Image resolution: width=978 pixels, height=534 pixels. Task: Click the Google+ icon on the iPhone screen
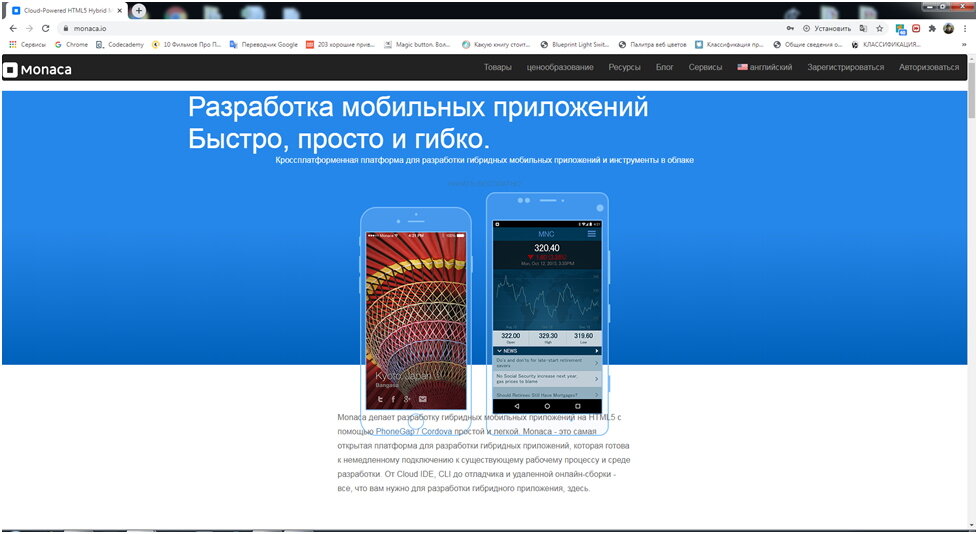click(x=407, y=399)
